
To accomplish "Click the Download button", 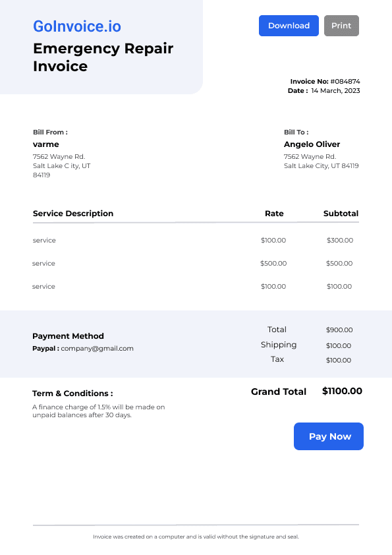I will [289, 26].
